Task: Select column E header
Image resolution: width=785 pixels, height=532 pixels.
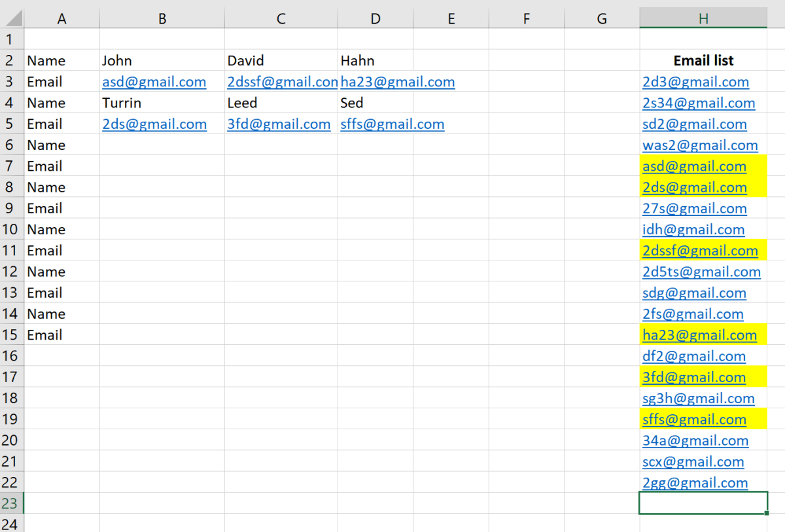Action: pos(451,18)
